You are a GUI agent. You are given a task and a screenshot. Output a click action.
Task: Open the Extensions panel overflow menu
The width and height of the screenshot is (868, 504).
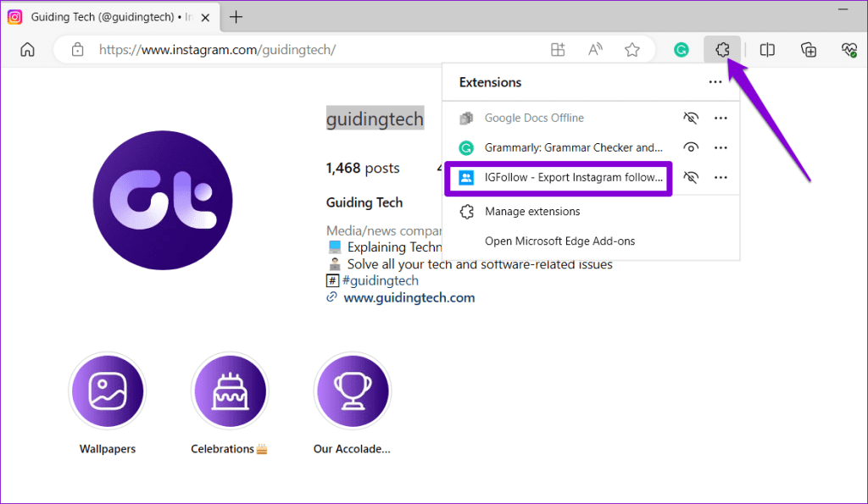(715, 82)
